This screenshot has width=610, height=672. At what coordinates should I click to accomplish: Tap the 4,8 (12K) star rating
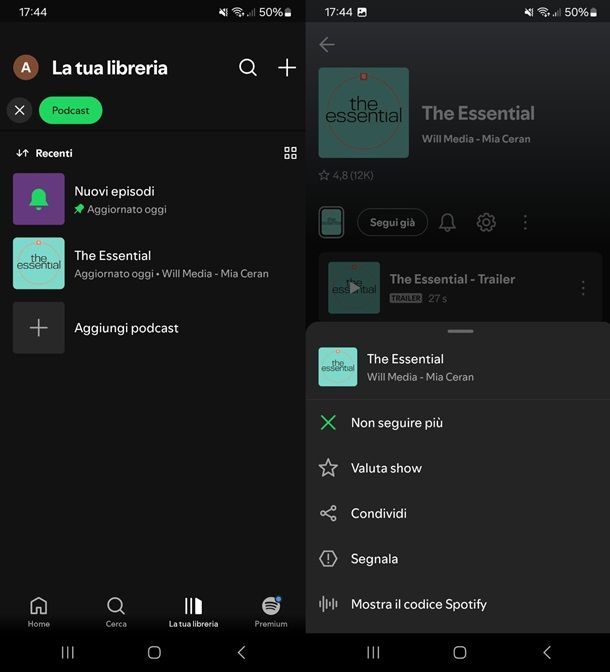[x=346, y=175]
